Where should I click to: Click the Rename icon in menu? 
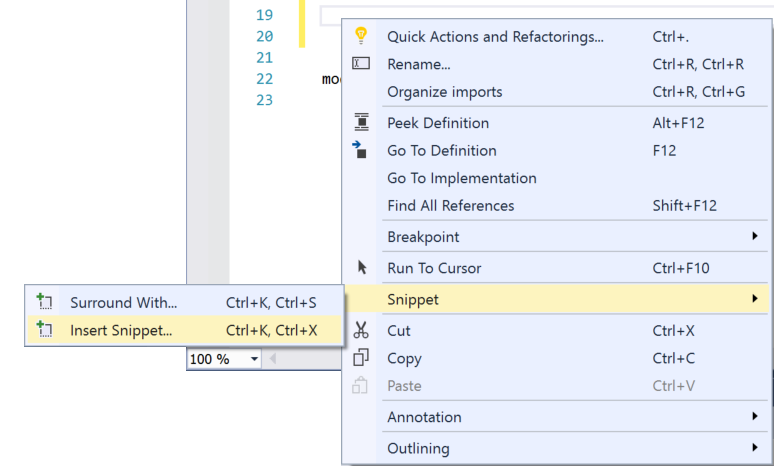(362, 64)
